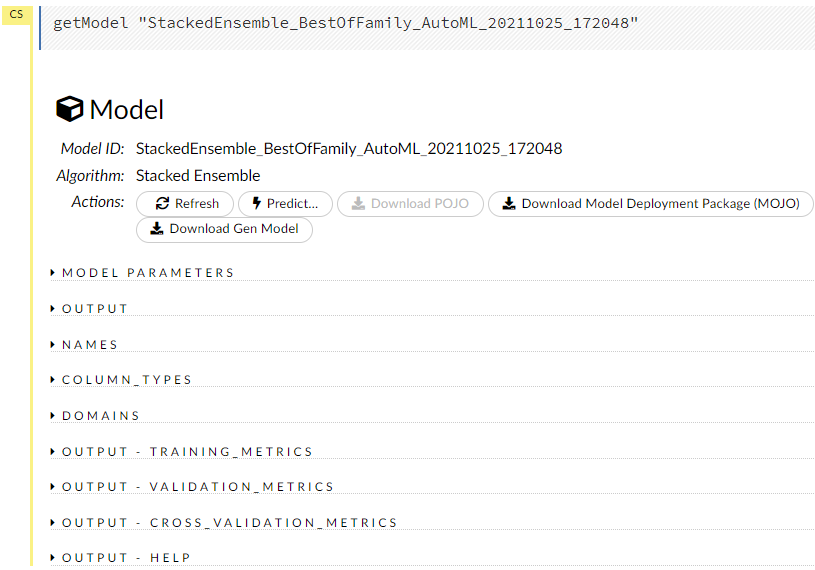This screenshot has height=570, width=815.
Task: Expand OUTPUT - TRAINING_METRICS
Action: pyautogui.click(x=187, y=452)
